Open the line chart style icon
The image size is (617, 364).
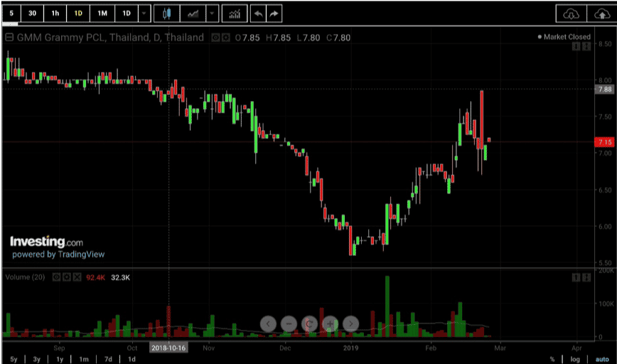(193, 14)
